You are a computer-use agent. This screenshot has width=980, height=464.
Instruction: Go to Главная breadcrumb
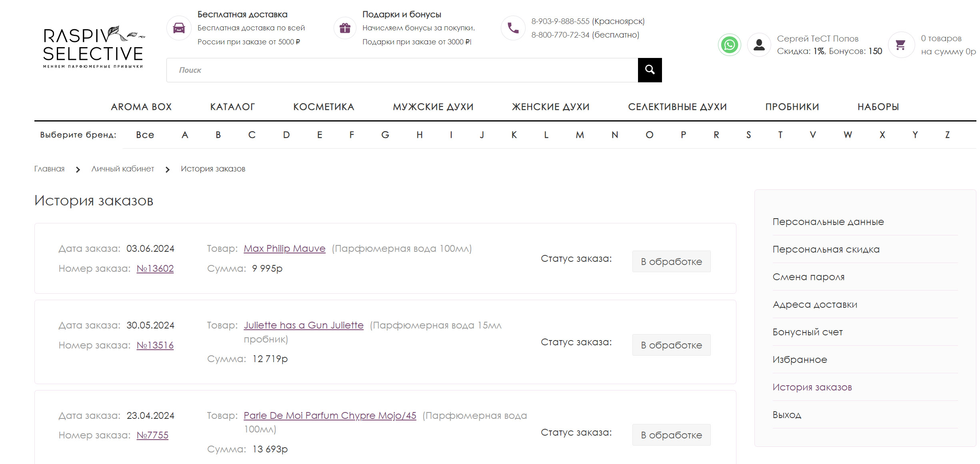[x=49, y=169]
